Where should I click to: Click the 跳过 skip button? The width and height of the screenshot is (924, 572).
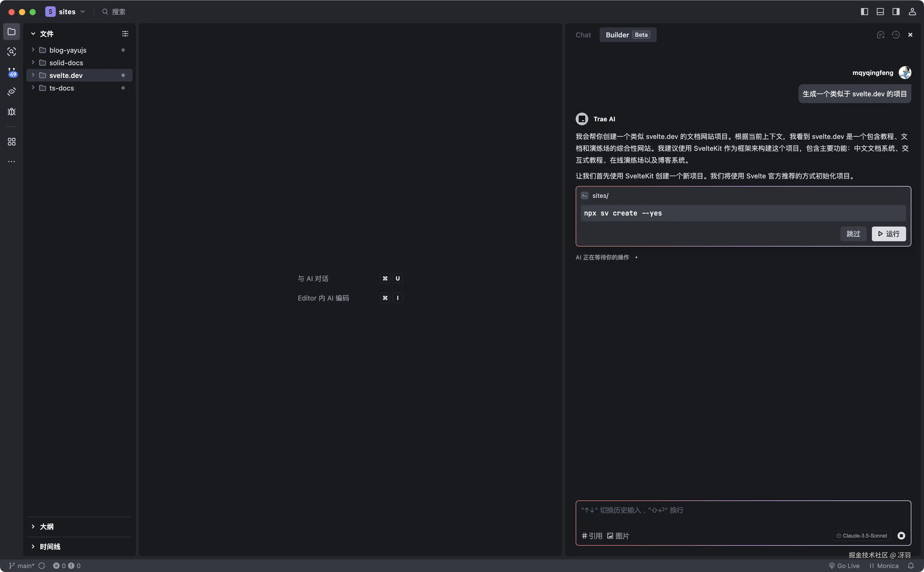[x=853, y=234]
